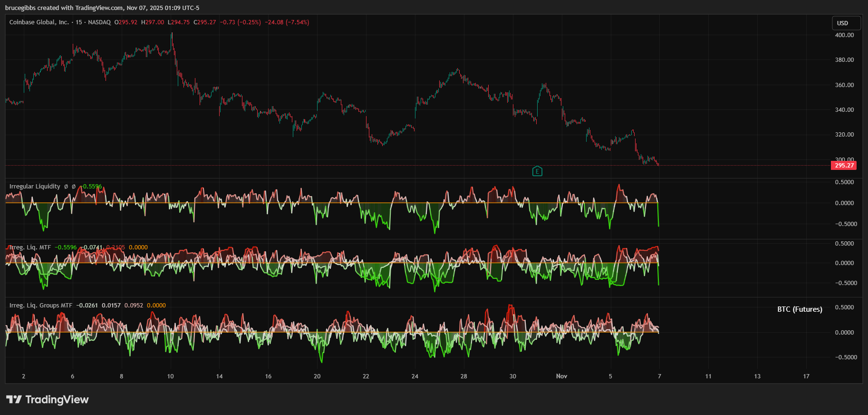868x415 pixels.
Task: Click the red 295.27 current price tag
Action: pyautogui.click(x=844, y=166)
